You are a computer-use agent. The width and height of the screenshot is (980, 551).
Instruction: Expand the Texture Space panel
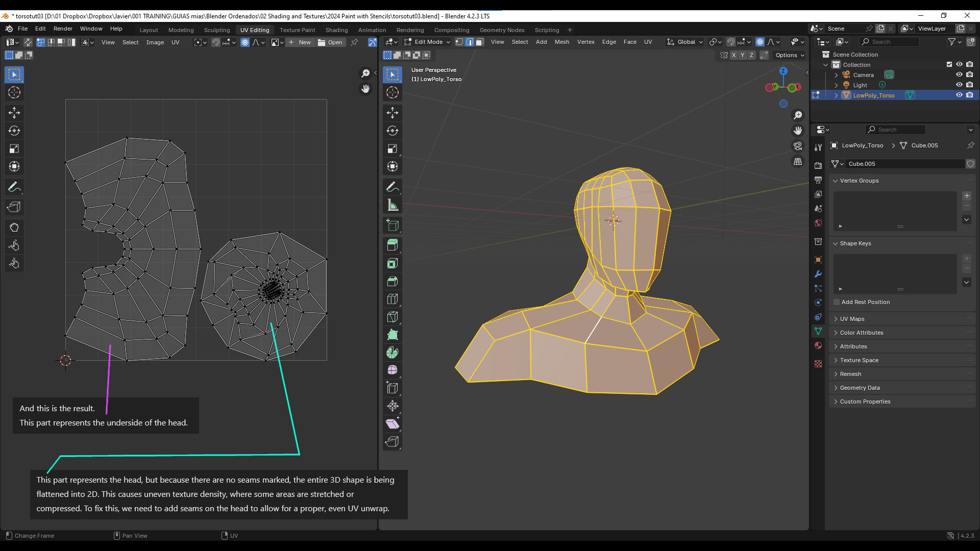[x=902, y=360]
